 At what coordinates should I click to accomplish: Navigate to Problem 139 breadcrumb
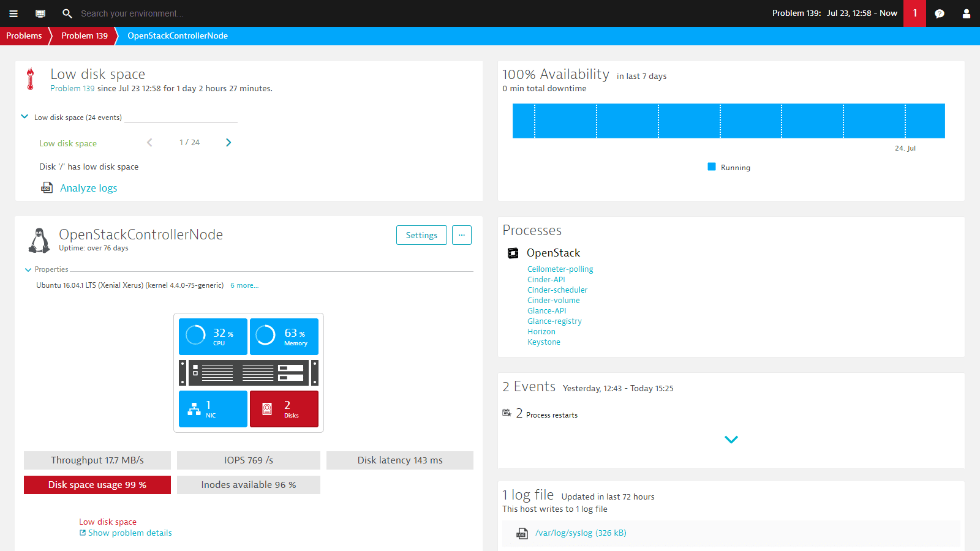85,36
